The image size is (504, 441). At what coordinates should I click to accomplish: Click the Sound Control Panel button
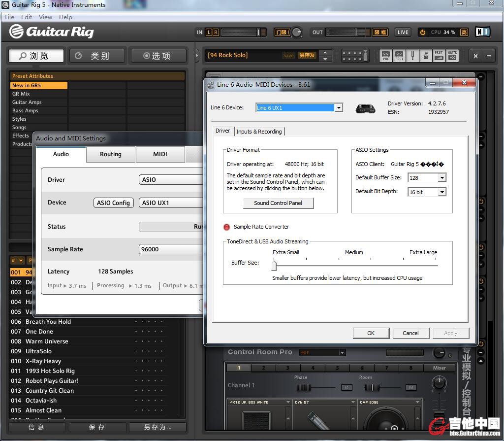click(x=278, y=203)
